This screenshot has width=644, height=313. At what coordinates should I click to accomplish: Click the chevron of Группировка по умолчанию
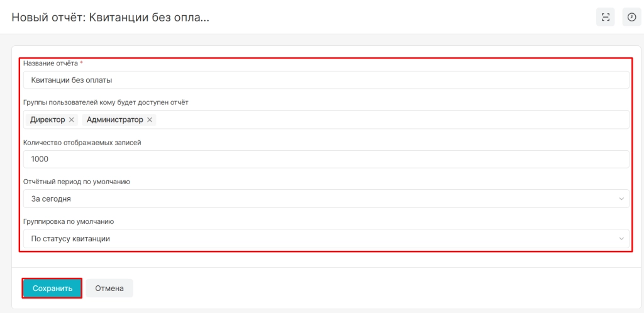pyautogui.click(x=621, y=239)
